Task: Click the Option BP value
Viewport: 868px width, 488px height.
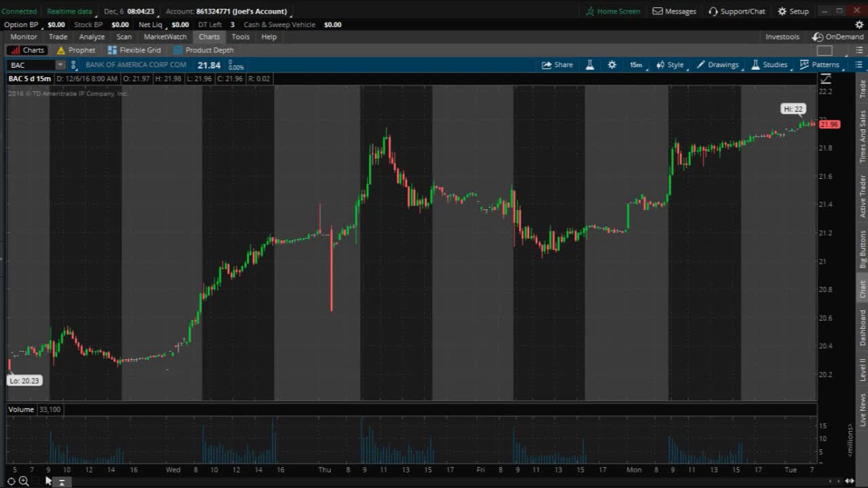Action: click(56, 24)
